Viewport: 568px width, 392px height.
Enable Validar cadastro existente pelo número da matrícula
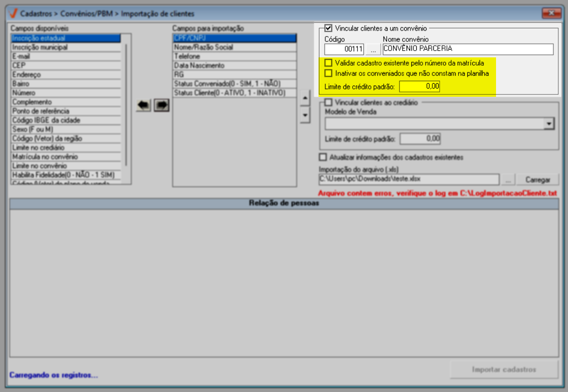(328, 63)
